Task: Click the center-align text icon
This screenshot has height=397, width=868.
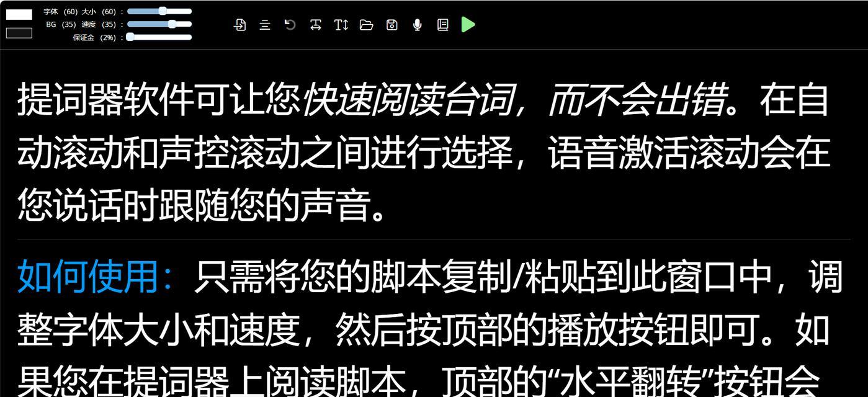Action: pyautogui.click(x=265, y=25)
